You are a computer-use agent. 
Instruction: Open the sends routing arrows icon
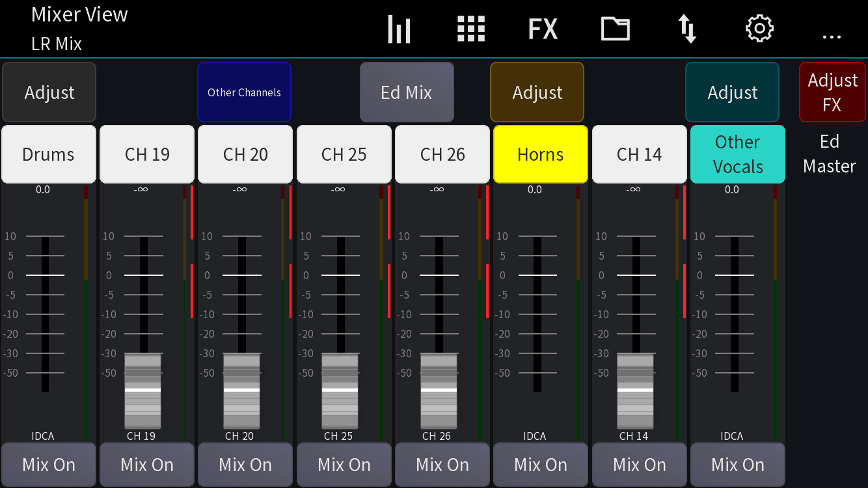pyautogui.click(x=687, y=29)
